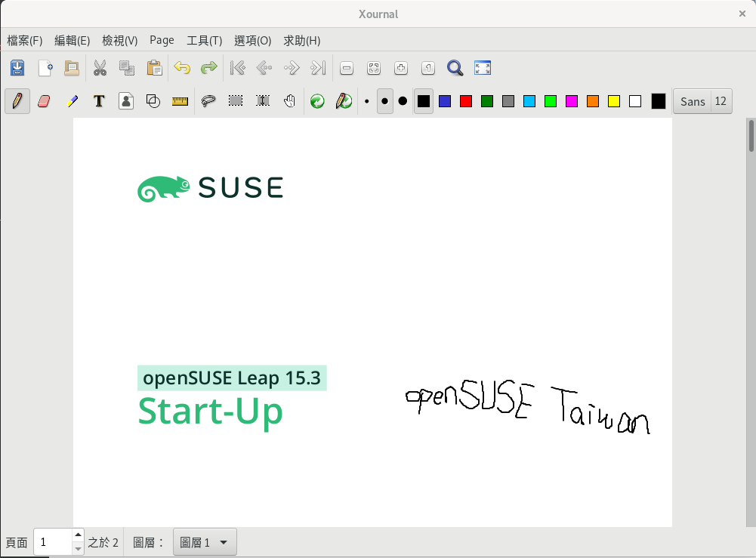Zoom out using minus icon
Screen dimensions: 756x558
(x=347, y=68)
